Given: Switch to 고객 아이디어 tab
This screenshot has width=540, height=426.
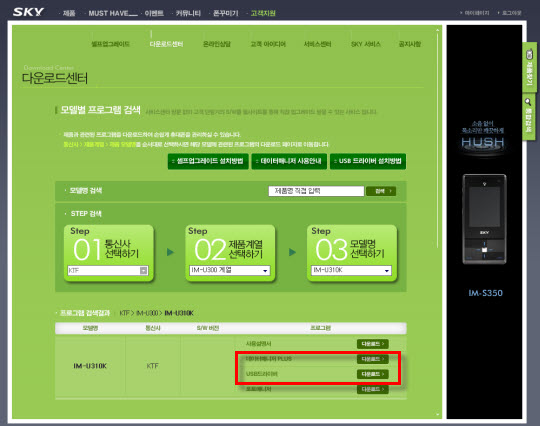Looking at the screenshot, I should coord(268,44).
